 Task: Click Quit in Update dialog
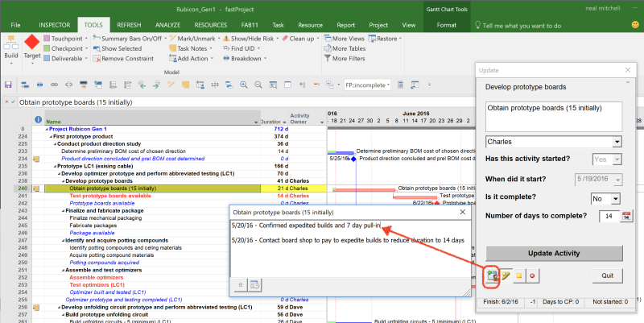608,275
